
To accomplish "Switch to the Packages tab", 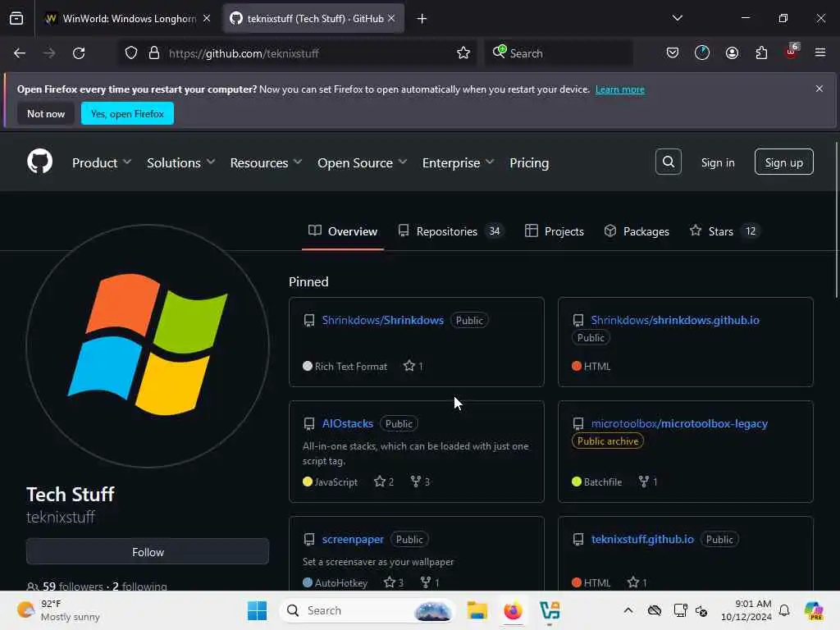I will [637, 231].
